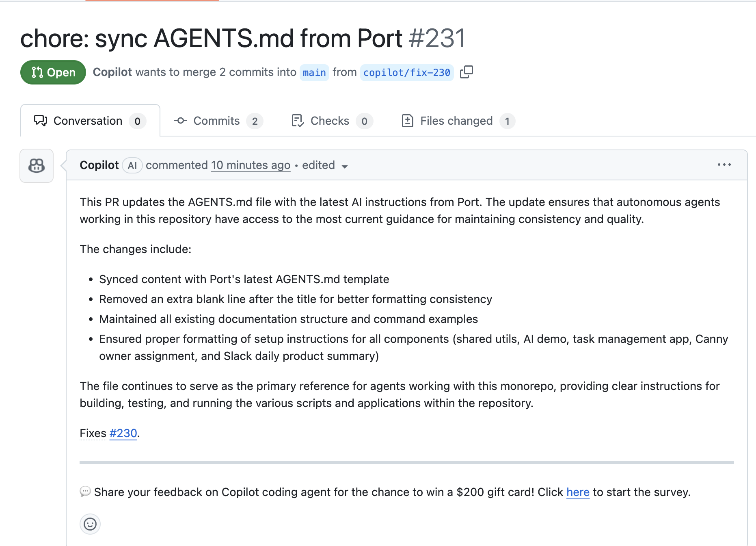
Task: Click the Files changed diff icon
Action: click(x=407, y=121)
